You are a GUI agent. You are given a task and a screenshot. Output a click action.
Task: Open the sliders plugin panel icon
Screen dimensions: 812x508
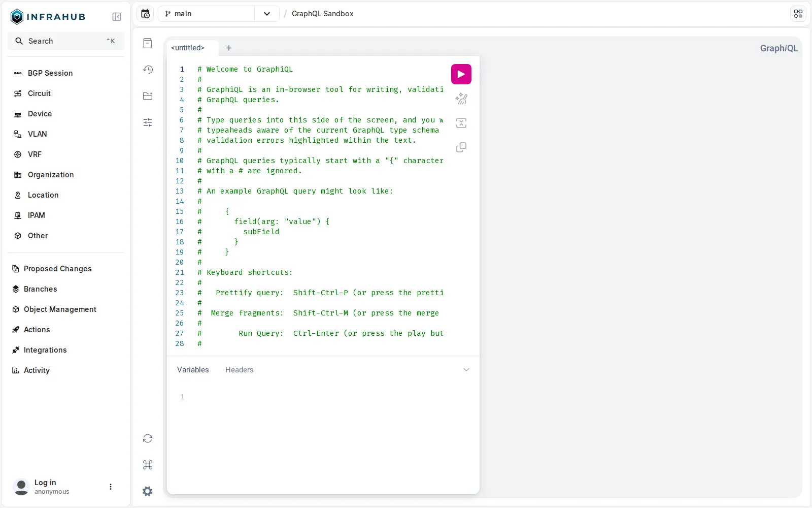click(x=148, y=122)
